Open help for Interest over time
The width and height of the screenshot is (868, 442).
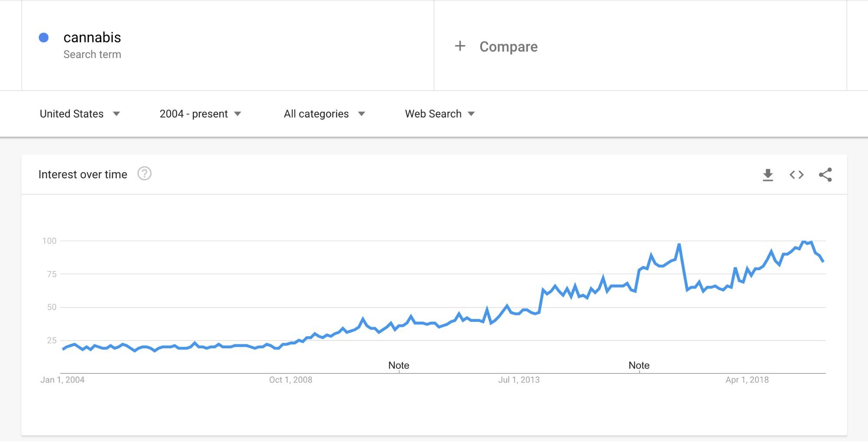[x=144, y=174]
